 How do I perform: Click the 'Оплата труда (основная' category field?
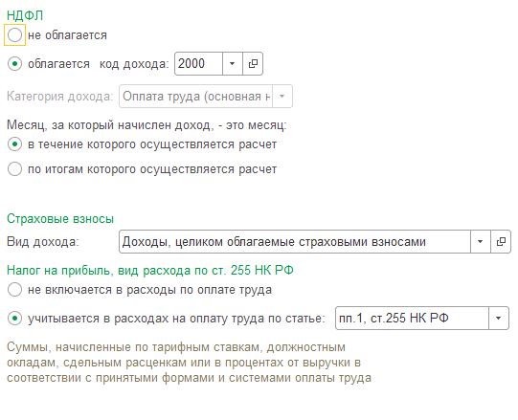tap(196, 97)
